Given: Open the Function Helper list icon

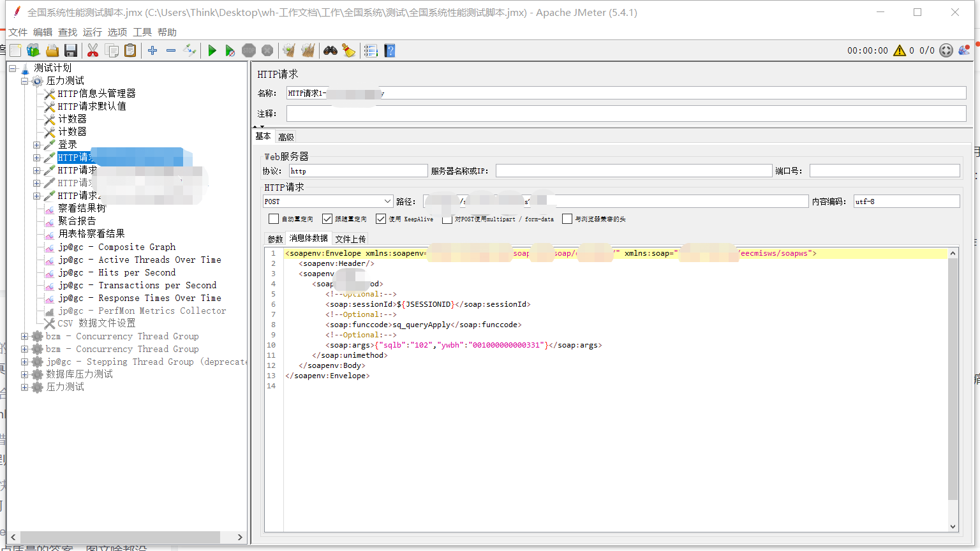Looking at the screenshot, I should coord(371,50).
